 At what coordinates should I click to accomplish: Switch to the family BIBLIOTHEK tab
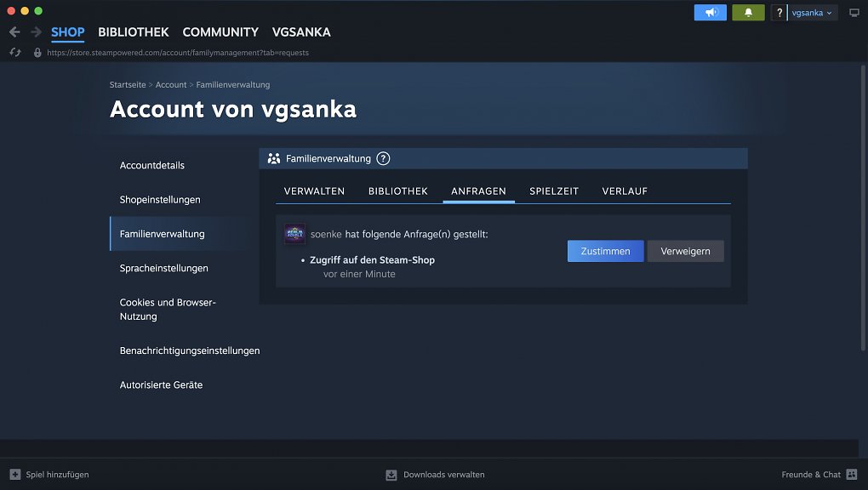click(x=398, y=191)
